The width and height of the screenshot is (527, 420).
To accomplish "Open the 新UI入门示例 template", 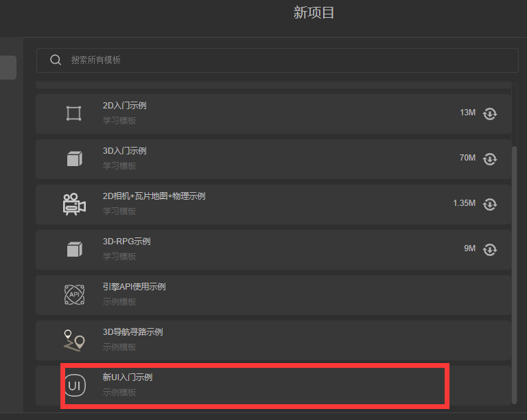I will 274,386.
